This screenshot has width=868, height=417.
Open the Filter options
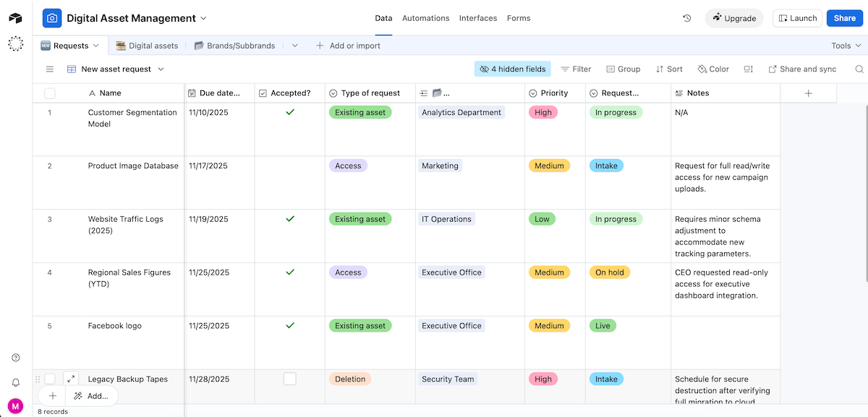(x=576, y=69)
